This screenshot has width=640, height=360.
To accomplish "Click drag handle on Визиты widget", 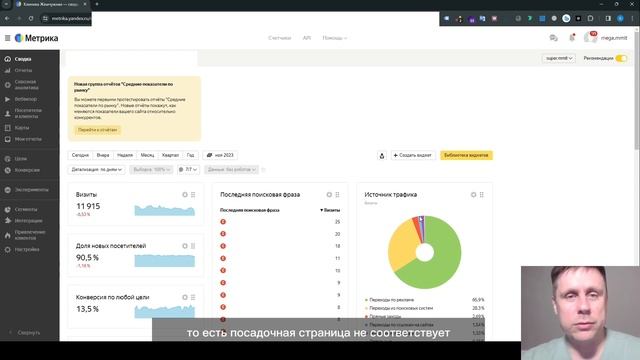I will pyautogui.click(x=193, y=195).
